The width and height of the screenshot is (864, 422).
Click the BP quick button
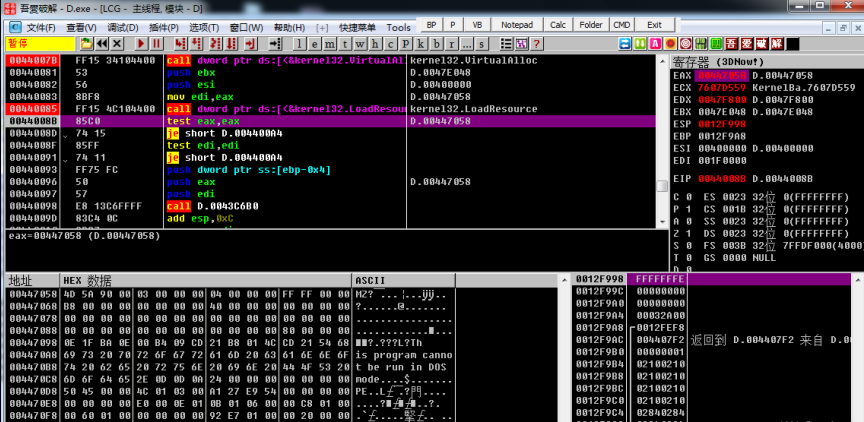pos(431,25)
